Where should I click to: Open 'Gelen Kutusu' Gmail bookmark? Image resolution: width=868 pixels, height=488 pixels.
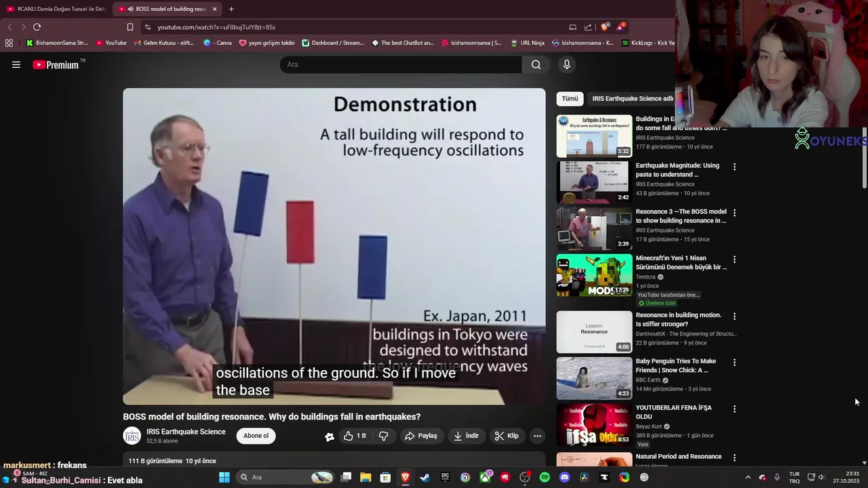pyautogui.click(x=163, y=43)
